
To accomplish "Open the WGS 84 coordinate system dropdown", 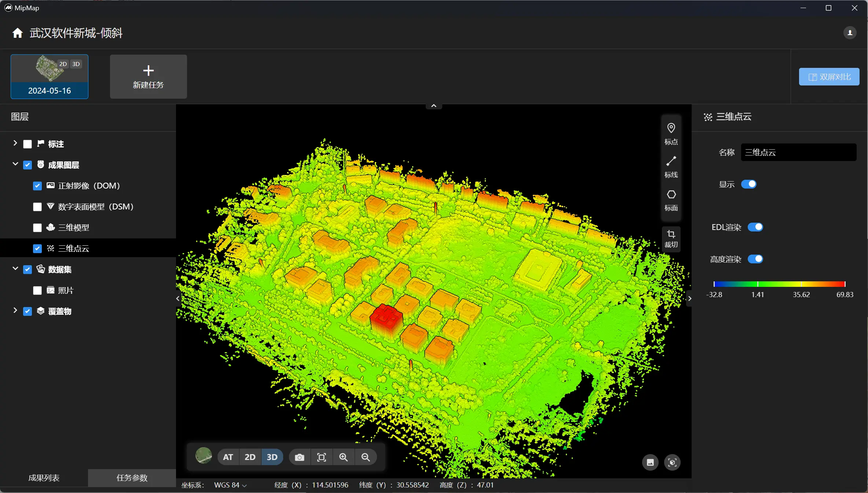I will [231, 485].
